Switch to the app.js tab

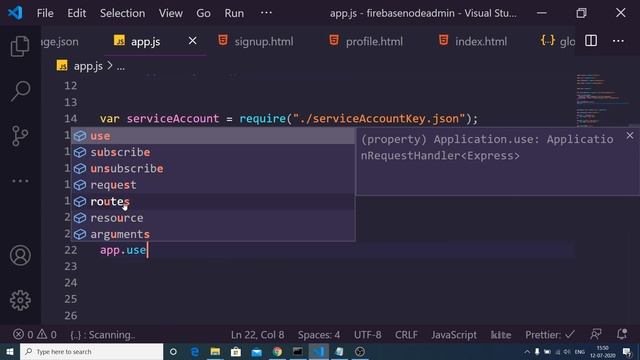145,41
